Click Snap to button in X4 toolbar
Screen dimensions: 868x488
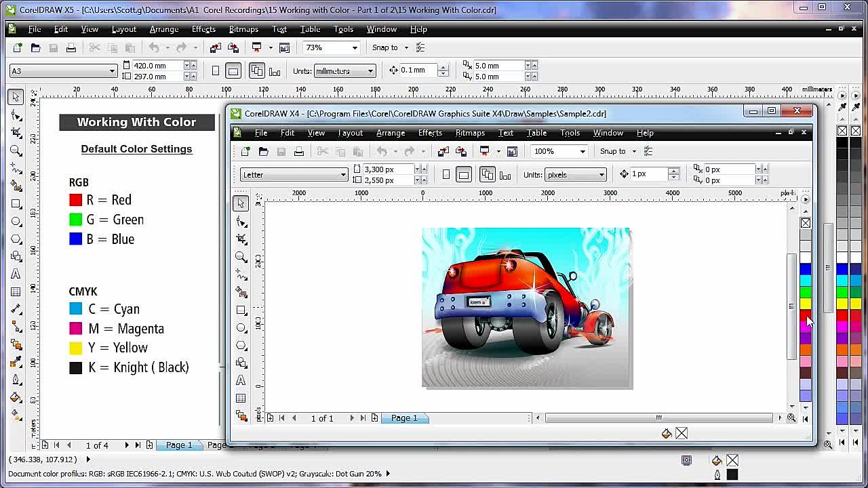click(613, 151)
